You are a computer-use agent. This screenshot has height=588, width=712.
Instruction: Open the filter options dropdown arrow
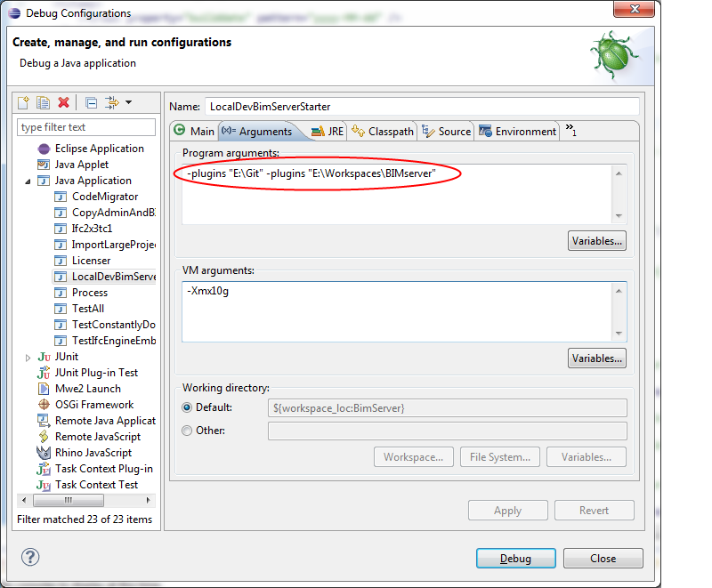(129, 103)
